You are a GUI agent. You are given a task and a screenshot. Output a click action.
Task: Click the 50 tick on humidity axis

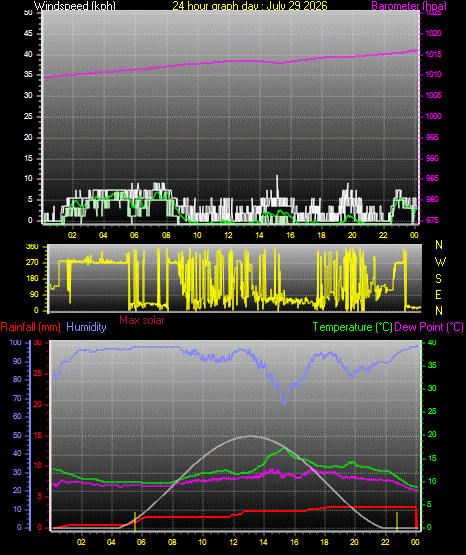17,435
